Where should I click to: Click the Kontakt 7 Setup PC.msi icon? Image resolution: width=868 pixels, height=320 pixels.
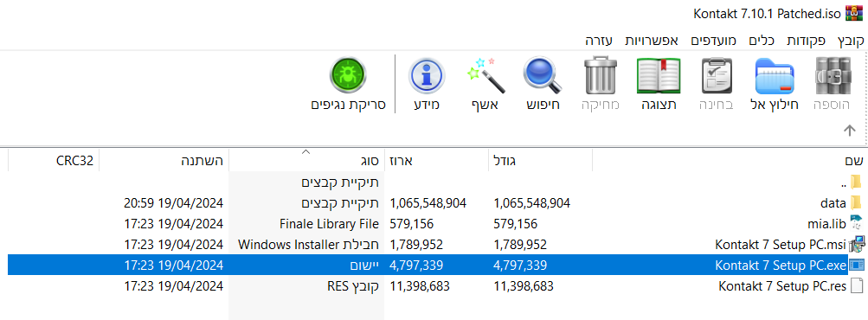point(857,244)
